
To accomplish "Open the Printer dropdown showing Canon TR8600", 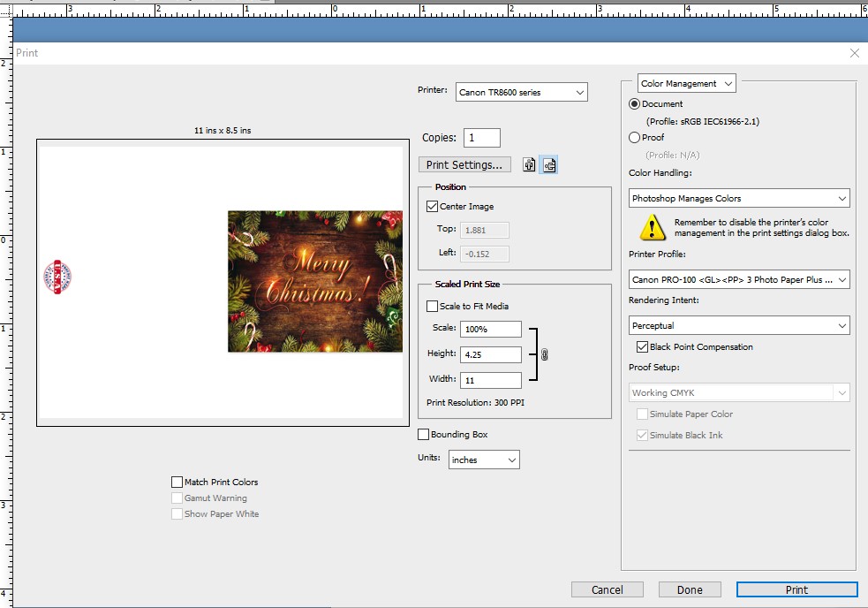I will tap(521, 92).
